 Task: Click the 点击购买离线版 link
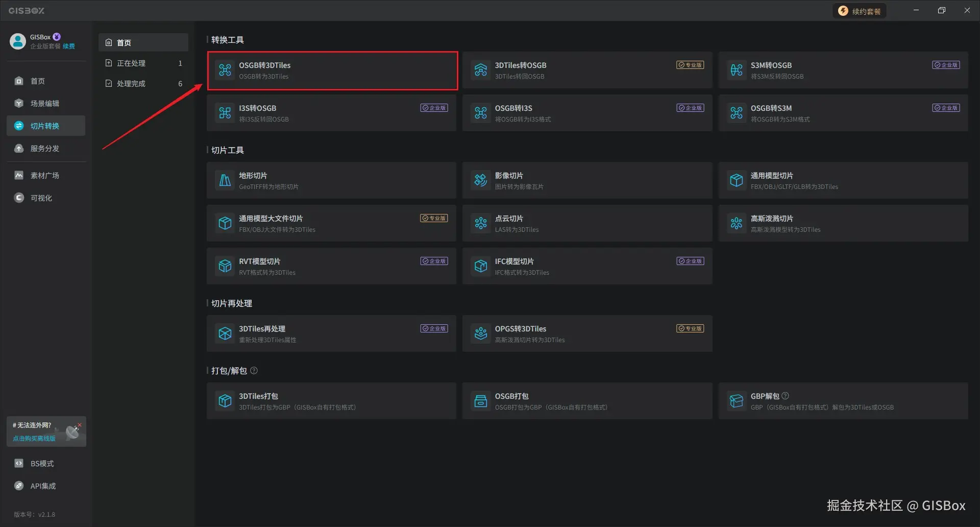[34, 439]
